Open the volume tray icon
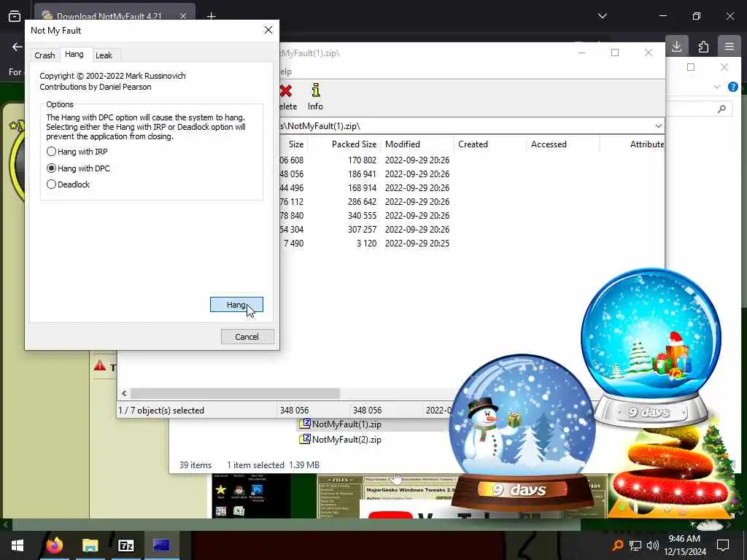 [x=653, y=545]
